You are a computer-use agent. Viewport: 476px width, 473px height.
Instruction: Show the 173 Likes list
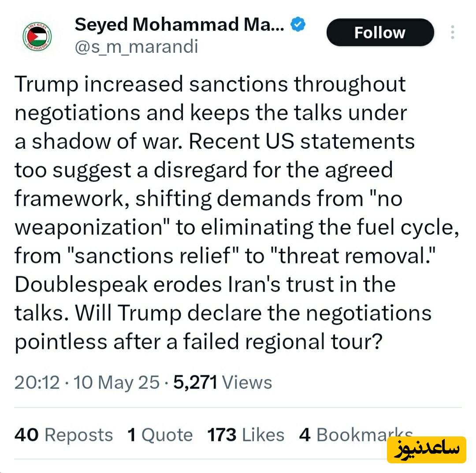click(x=245, y=435)
